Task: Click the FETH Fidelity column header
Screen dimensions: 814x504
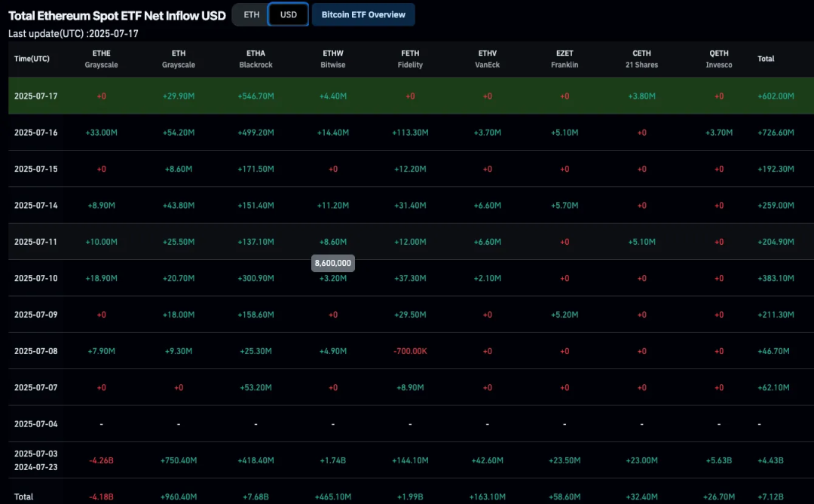Action: pyautogui.click(x=410, y=59)
